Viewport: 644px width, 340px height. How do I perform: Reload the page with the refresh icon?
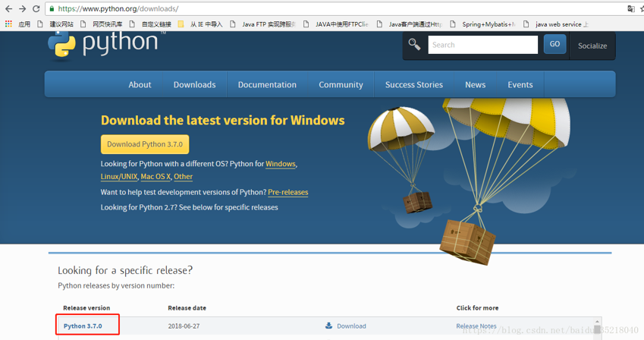point(36,8)
